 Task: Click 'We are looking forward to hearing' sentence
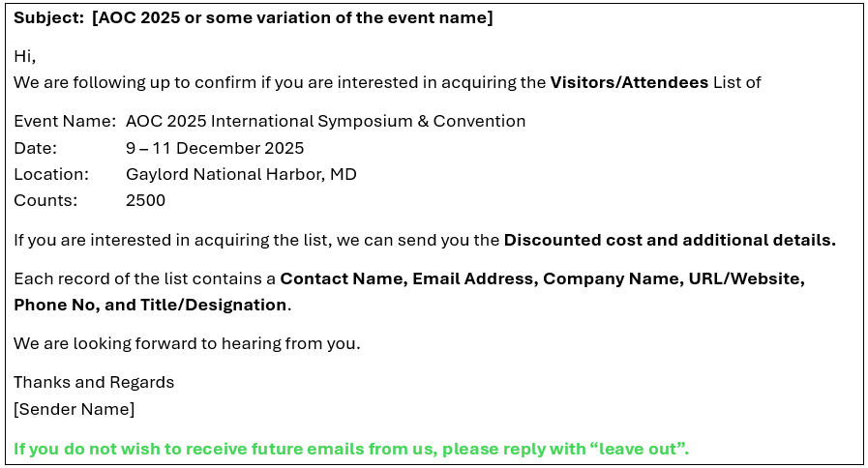tap(187, 343)
